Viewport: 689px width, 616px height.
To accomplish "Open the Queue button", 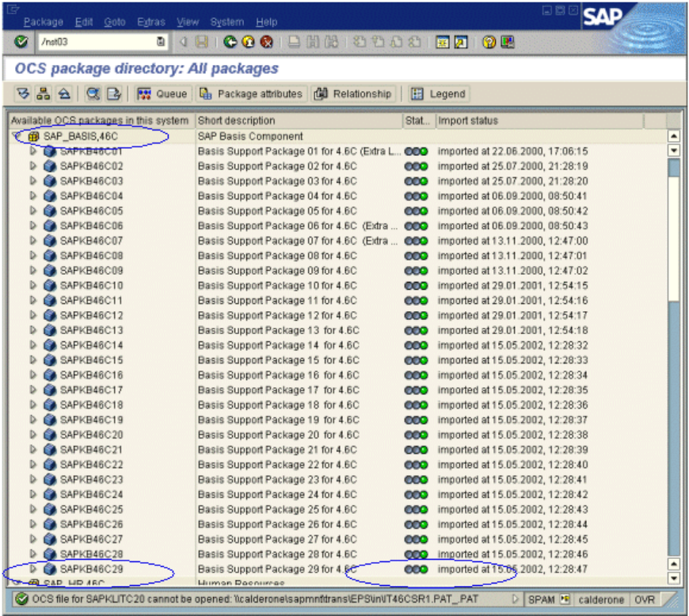I will click(x=162, y=93).
